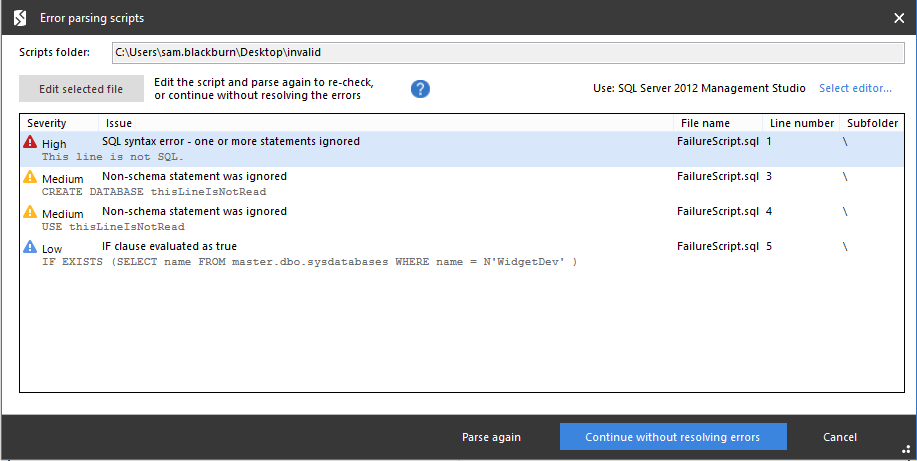This screenshot has width=917, height=461.
Task: Click the warning icon on USE statement row
Action: pyautogui.click(x=30, y=213)
